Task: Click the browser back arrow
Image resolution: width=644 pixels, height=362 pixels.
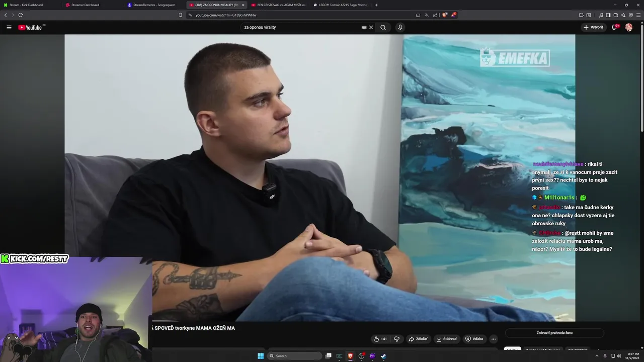Action: pyautogui.click(x=6, y=15)
